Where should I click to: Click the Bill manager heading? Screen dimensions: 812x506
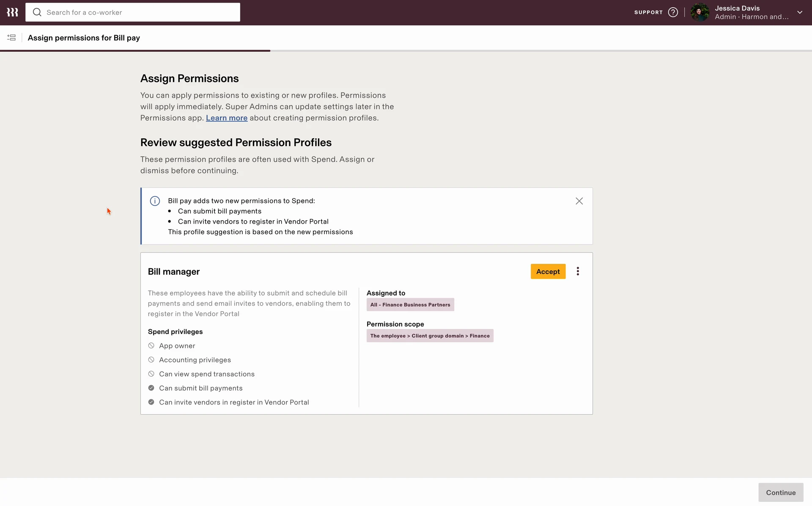pyautogui.click(x=174, y=272)
